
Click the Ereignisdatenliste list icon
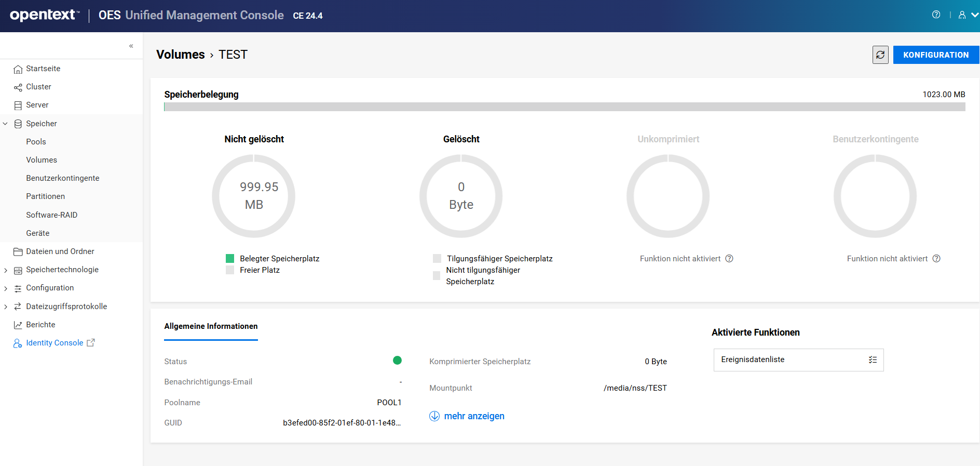pyautogui.click(x=873, y=360)
